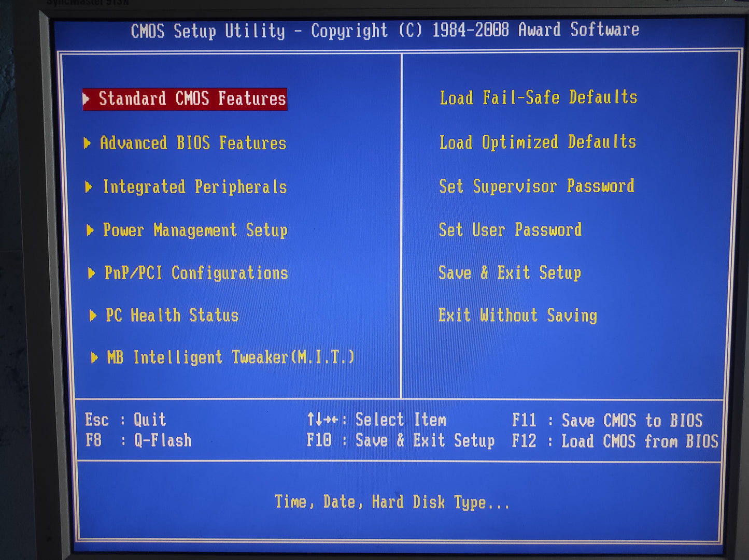Select Integrated Peripherals entry

pyautogui.click(x=194, y=187)
